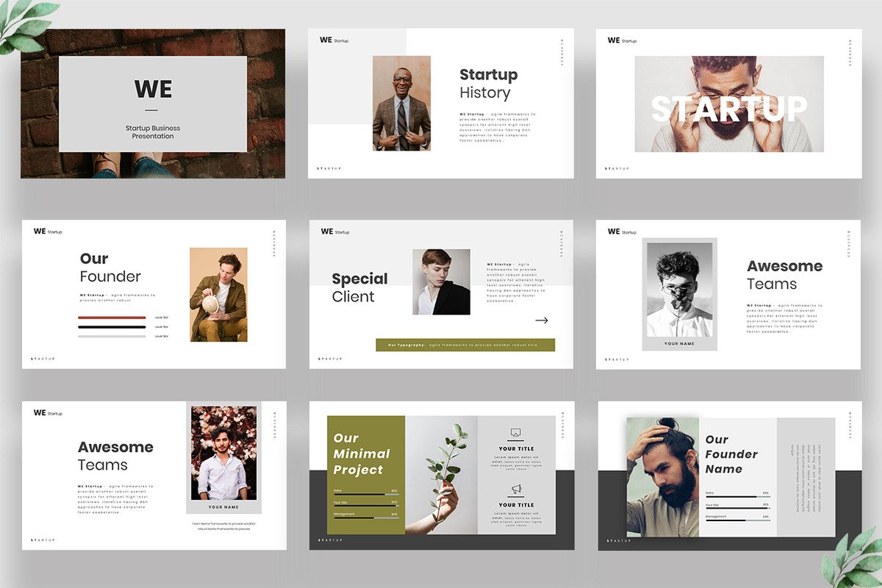The image size is (882, 588).
Task: Click the Startup History heading
Action: (488, 84)
